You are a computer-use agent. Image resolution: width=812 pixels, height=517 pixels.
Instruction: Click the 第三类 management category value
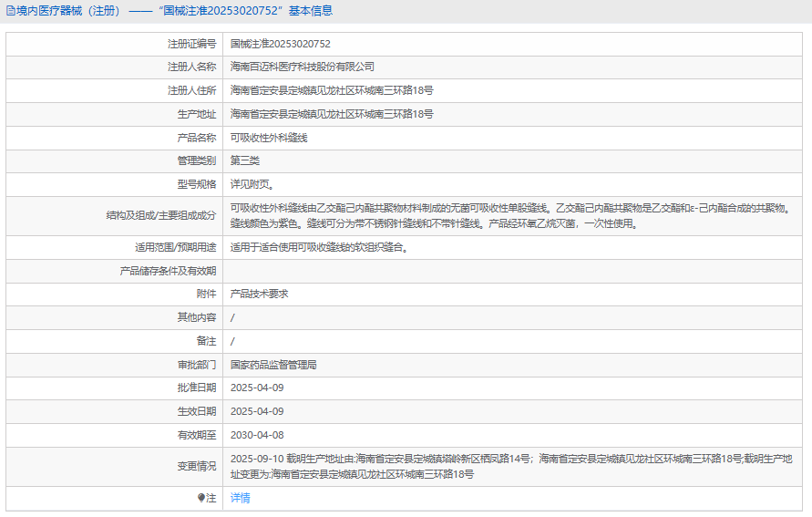click(x=244, y=160)
